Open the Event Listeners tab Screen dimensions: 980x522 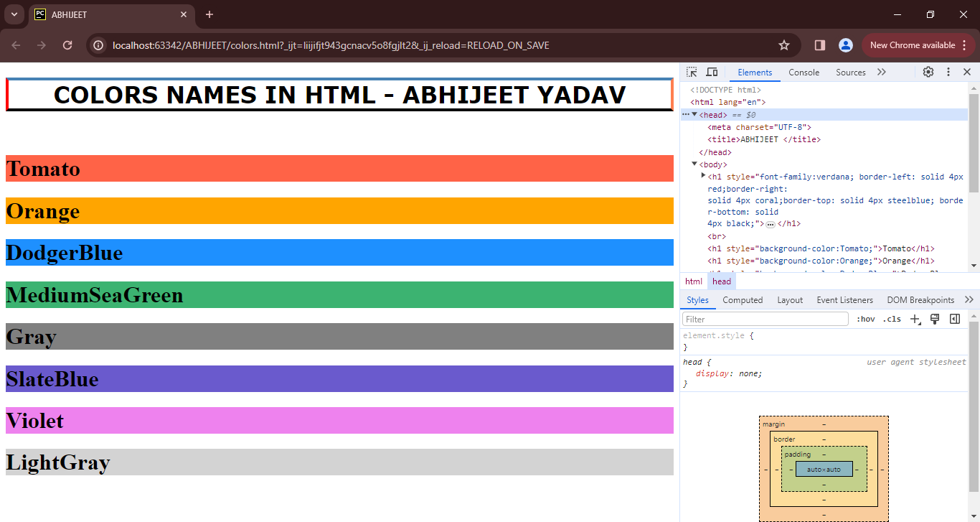[x=844, y=300]
